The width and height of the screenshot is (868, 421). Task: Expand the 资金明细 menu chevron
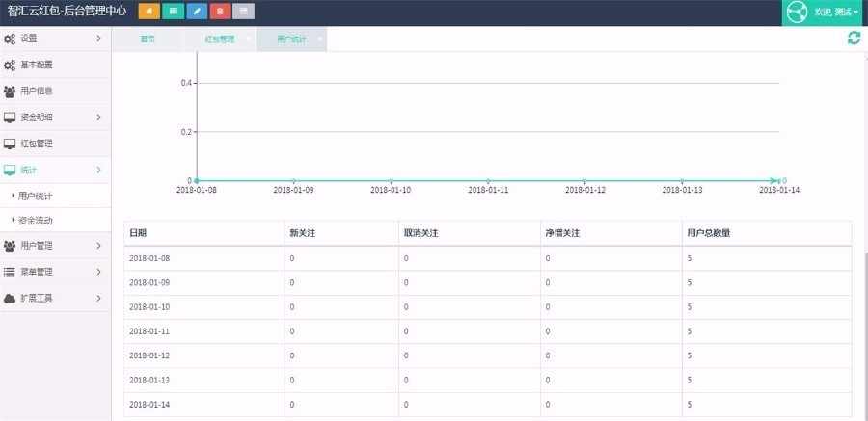[99, 118]
